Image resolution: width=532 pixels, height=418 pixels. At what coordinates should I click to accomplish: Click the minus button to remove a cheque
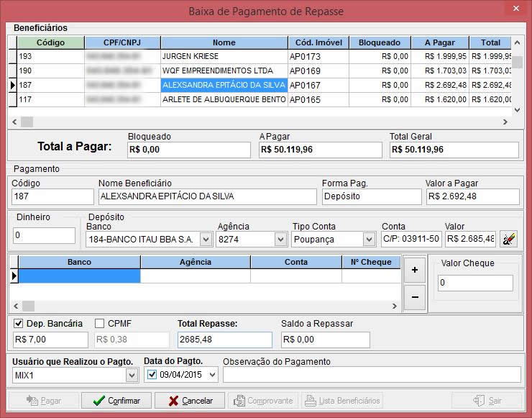(x=415, y=296)
